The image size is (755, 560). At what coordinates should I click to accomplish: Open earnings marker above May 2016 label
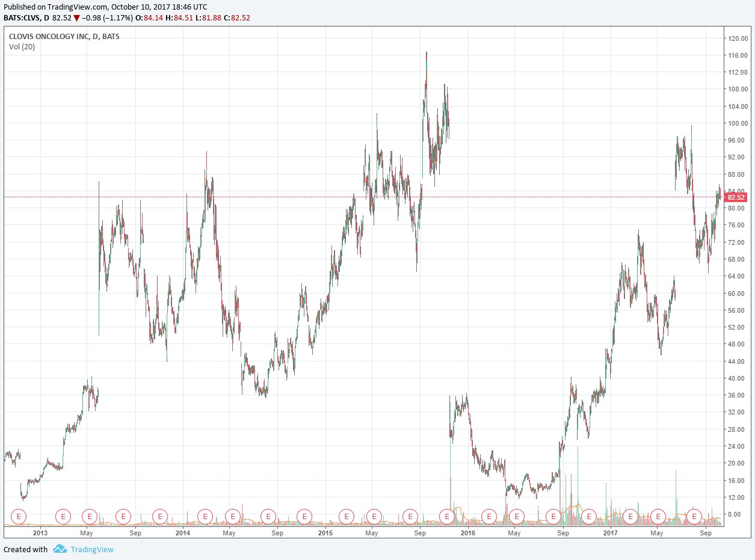pyautogui.click(x=517, y=516)
